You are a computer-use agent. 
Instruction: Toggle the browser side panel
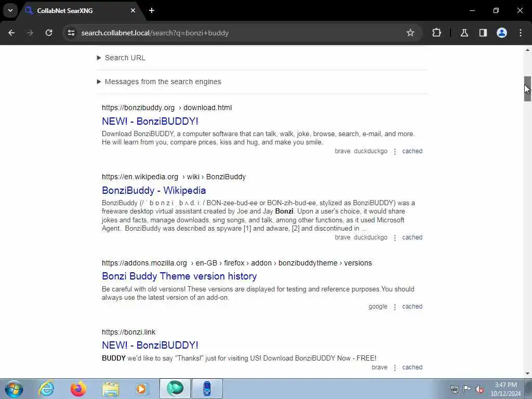(483, 33)
